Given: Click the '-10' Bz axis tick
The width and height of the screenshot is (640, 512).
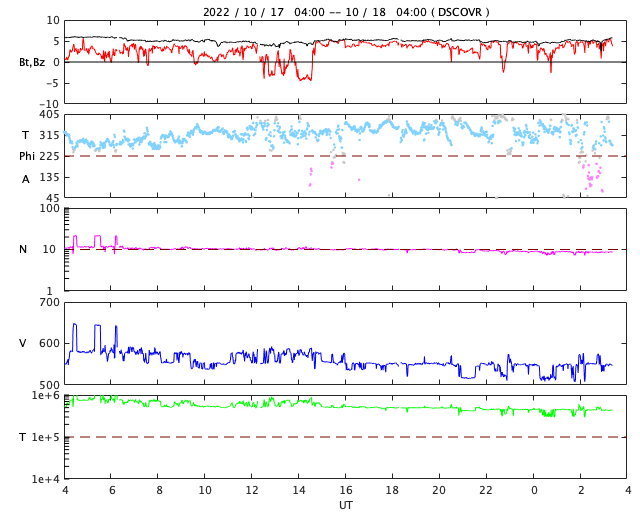Looking at the screenshot, I should (x=49, y=105).
